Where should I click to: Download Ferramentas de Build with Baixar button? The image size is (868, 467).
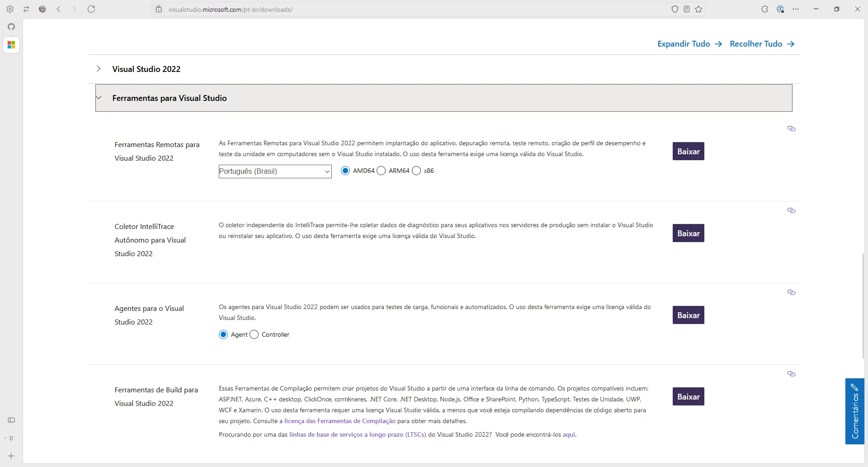(689, 396)
